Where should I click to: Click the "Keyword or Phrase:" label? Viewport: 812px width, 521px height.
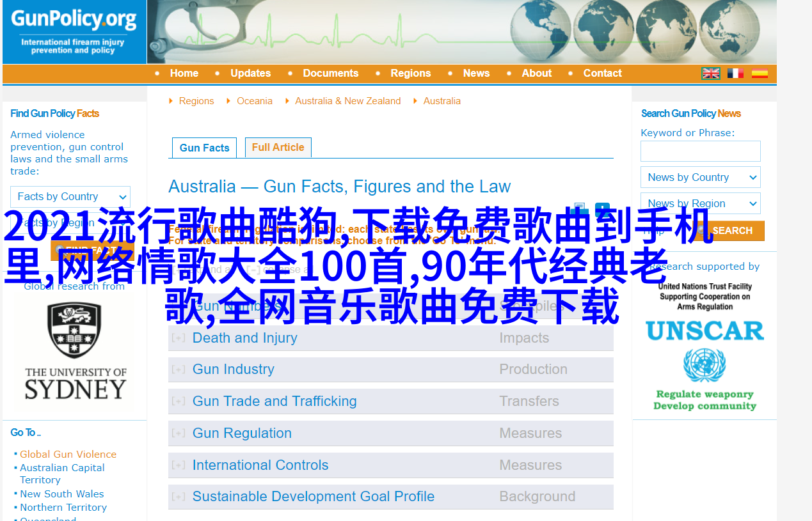(x=688, y=133)
